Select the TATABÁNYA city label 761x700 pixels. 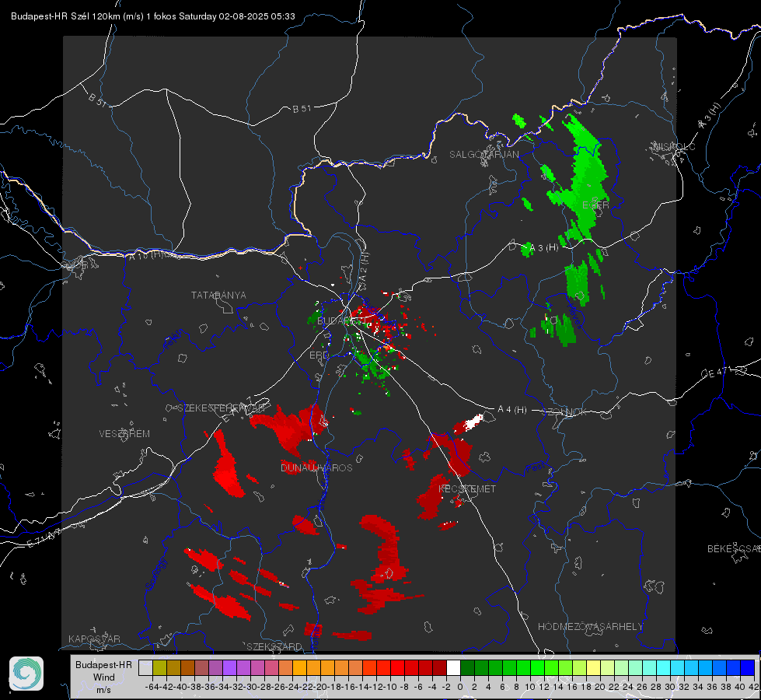coord(218,296)
